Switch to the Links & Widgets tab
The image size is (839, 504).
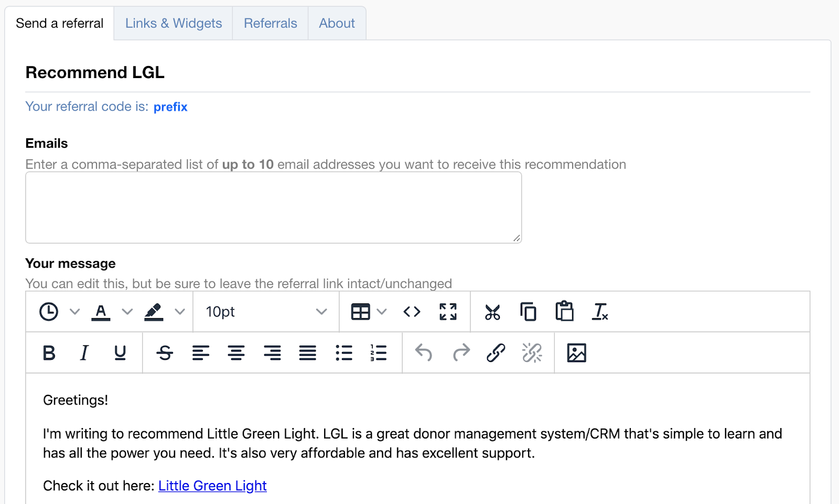coord(174,24)
